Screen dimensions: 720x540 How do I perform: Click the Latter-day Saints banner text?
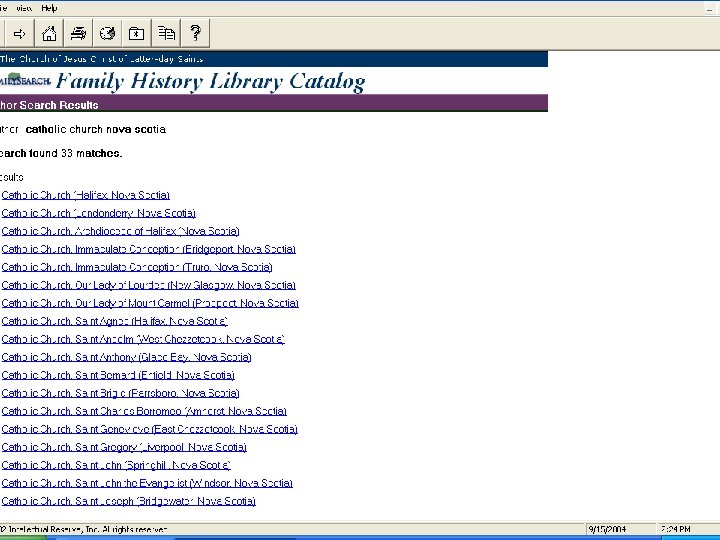tap(101, 59)
